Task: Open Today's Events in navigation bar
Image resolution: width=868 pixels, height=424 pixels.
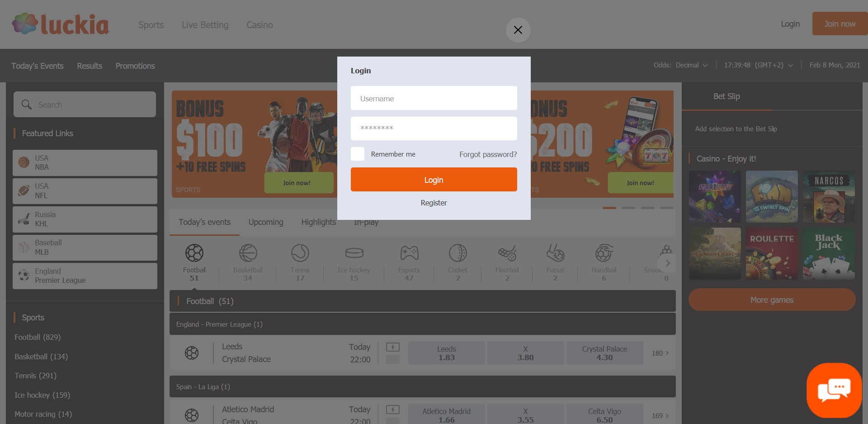Action: [x=37, y=66]
